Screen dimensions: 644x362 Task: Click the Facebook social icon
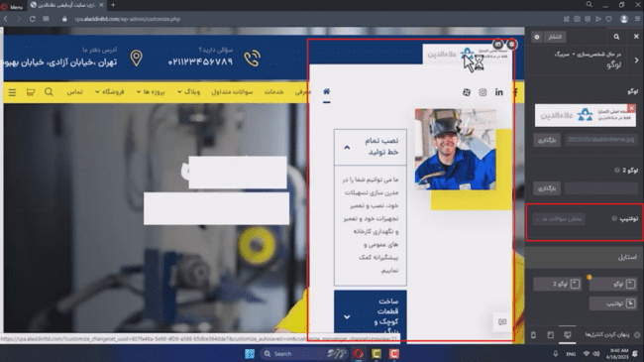515,92
